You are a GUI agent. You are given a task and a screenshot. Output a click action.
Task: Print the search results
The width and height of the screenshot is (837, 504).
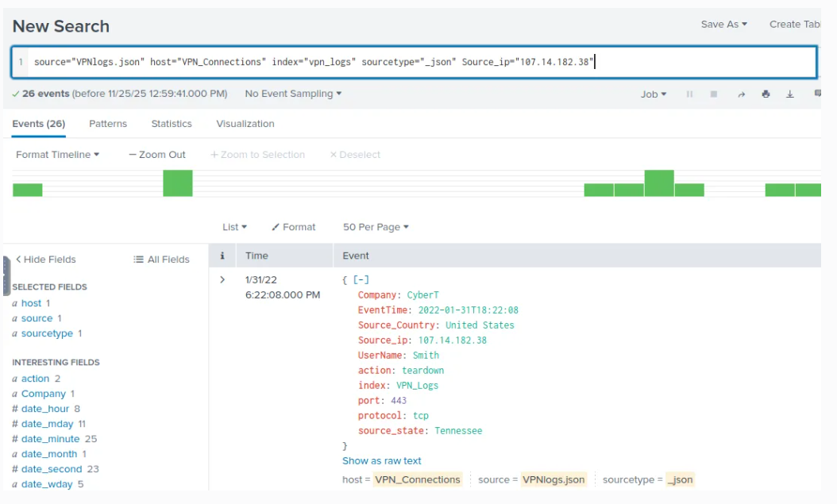(766, 94)
